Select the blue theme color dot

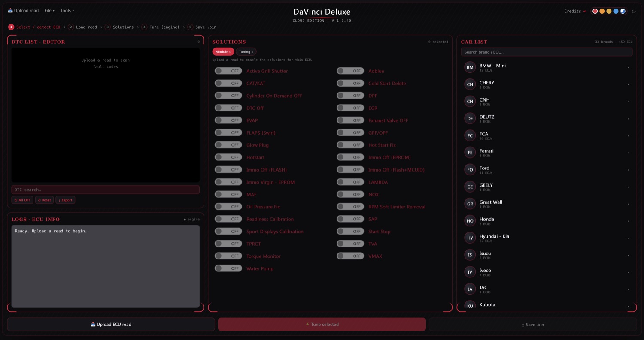point(616,12)
